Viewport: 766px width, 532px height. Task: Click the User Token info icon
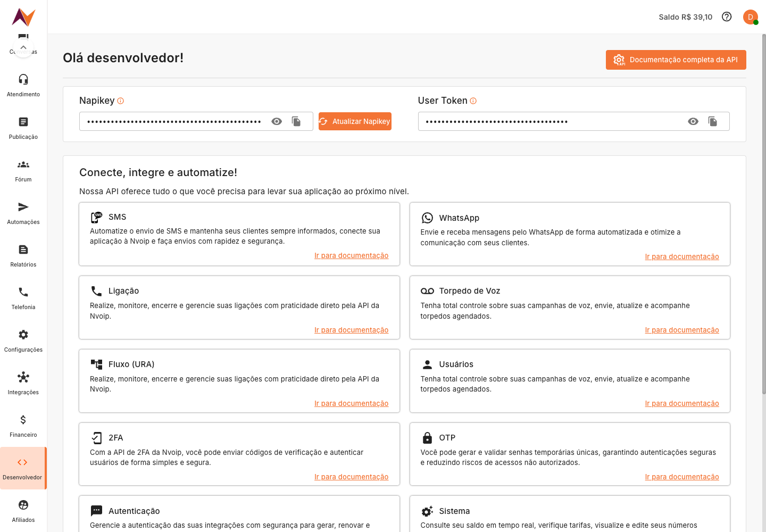pos(473,101)
